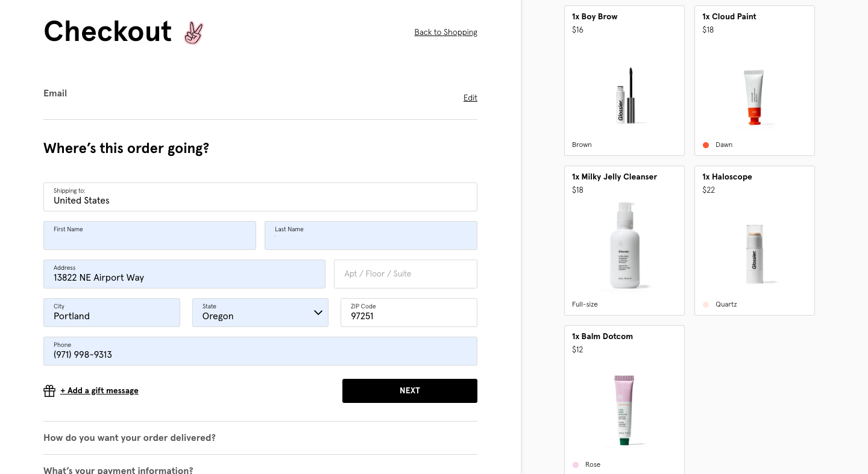Click the Back to Shopping link
The height and width of the screenshot is (474, 868).
[x=445, y=33]
